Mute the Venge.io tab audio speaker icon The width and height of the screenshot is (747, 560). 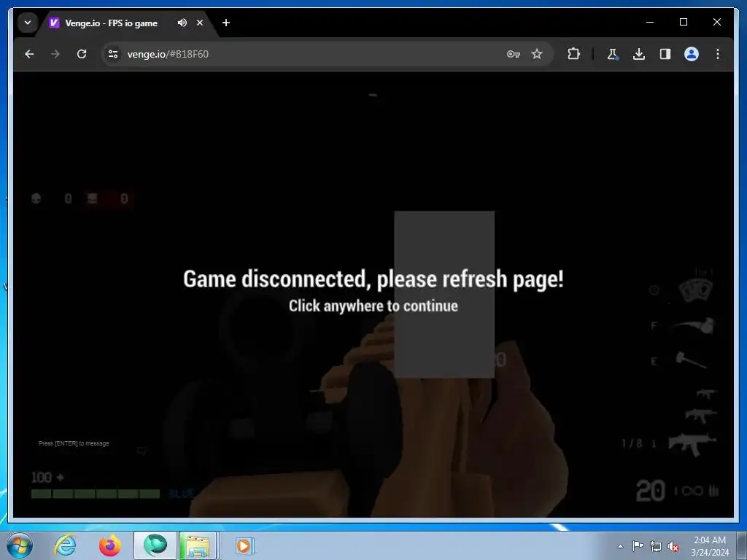click(182, 23)
